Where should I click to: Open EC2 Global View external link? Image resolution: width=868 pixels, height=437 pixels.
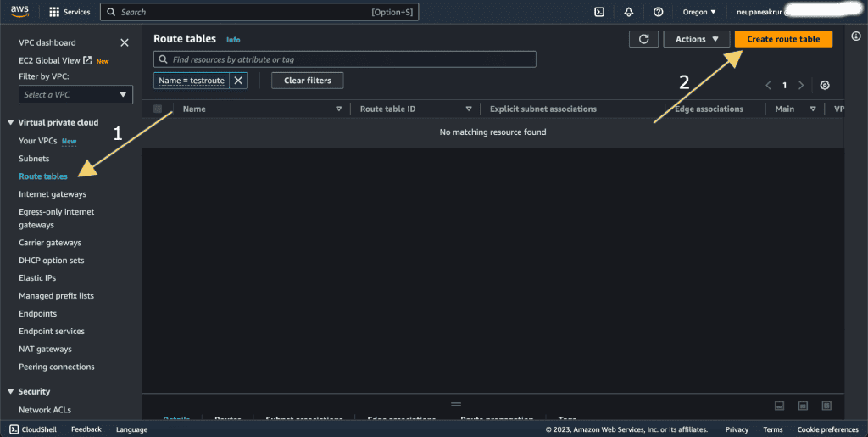click(x=55, y=60)
